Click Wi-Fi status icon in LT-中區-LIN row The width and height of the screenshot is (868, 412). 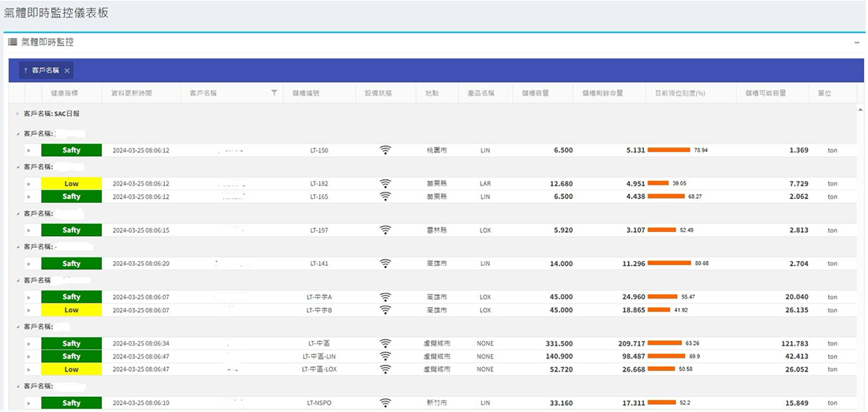pos(385,356)
